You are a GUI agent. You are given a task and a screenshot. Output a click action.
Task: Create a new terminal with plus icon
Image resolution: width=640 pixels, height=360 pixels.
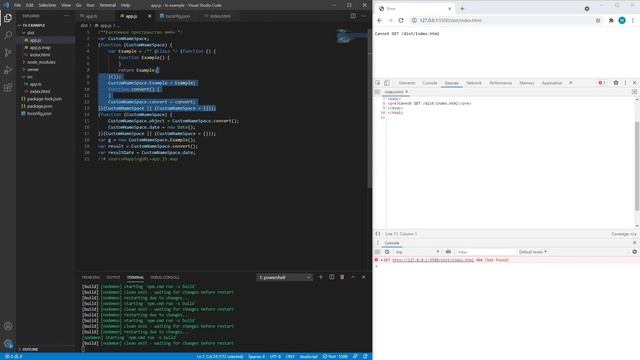(320, 277)
